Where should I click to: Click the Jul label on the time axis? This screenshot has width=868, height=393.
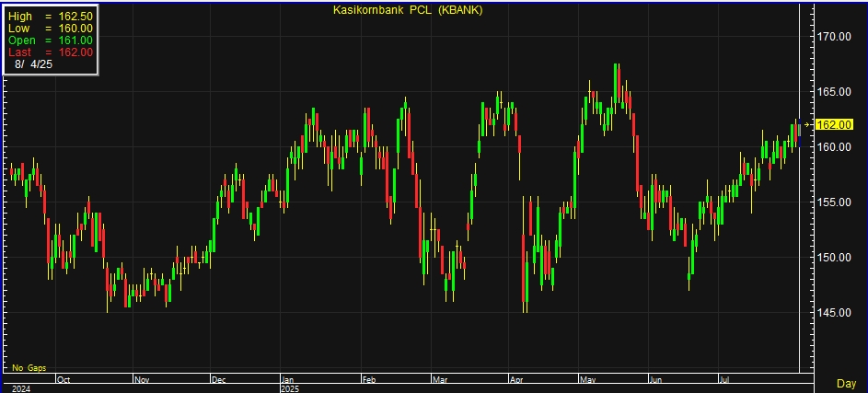[724, 380]
